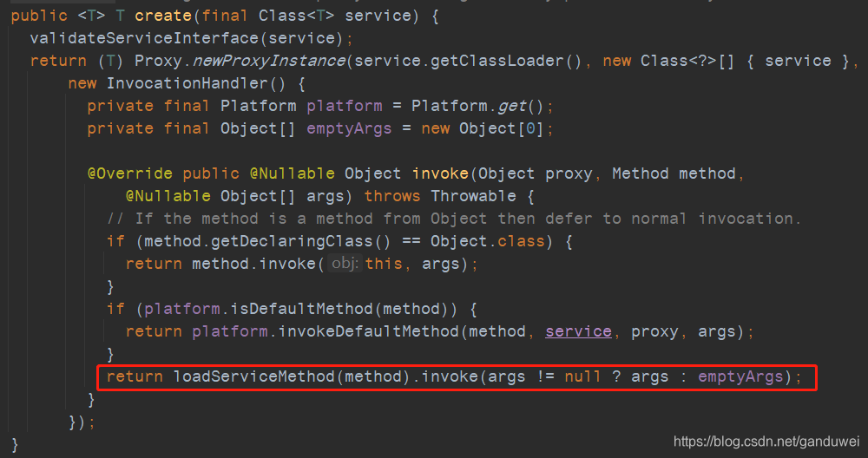Click the @Nullable annotation before 'Object invoke'
Image resolution: width=868 pixels, height=458 pixels.
[293, 173]
